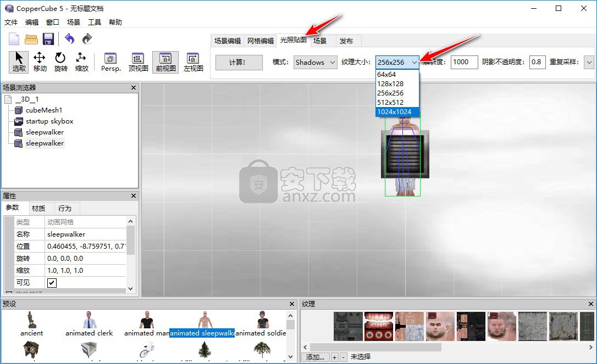Choose 128x128 texture size
The width and height of the screenshot is (597, 364).
397,83
